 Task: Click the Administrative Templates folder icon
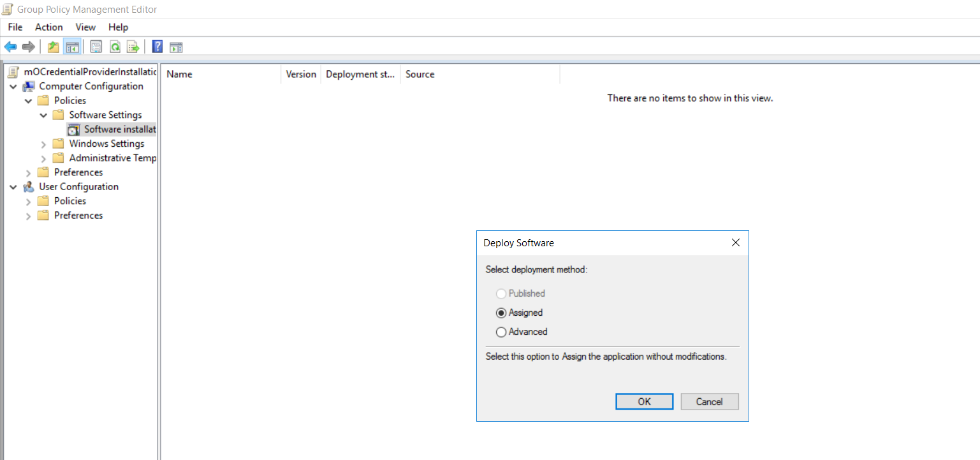click(x=59, y=158)
